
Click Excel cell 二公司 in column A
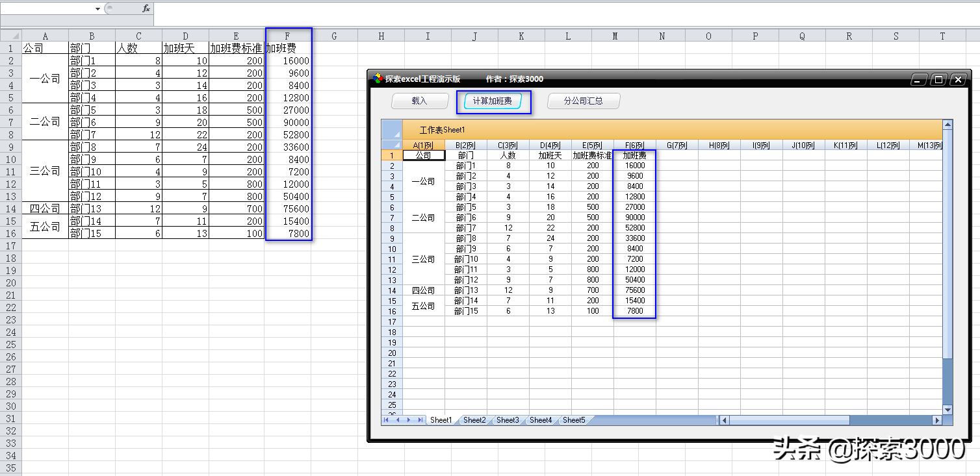[45, 121]
